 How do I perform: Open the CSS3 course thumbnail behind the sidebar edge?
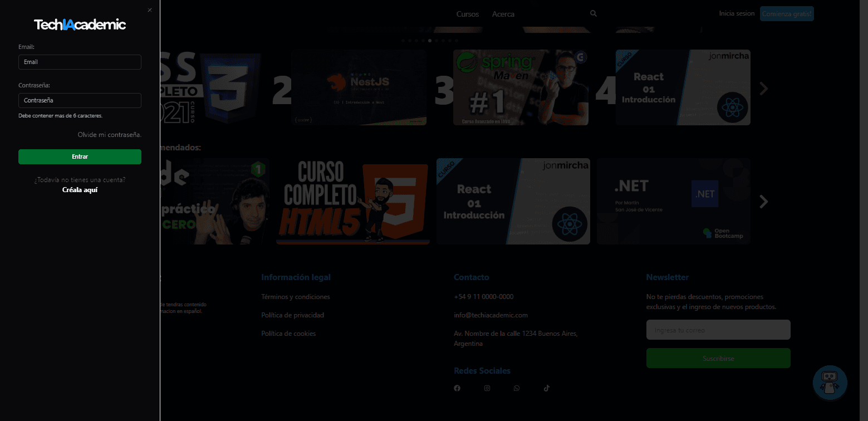coord(212,87)
